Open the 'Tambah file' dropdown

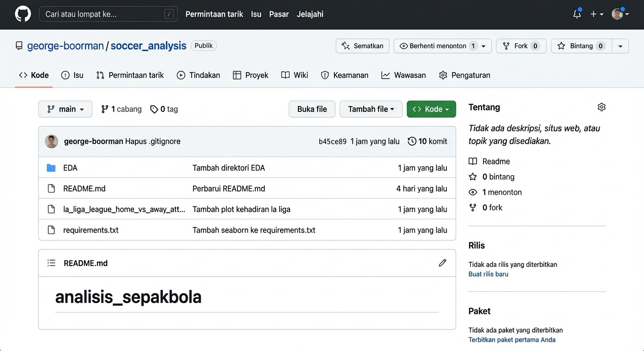click(371, 109)
